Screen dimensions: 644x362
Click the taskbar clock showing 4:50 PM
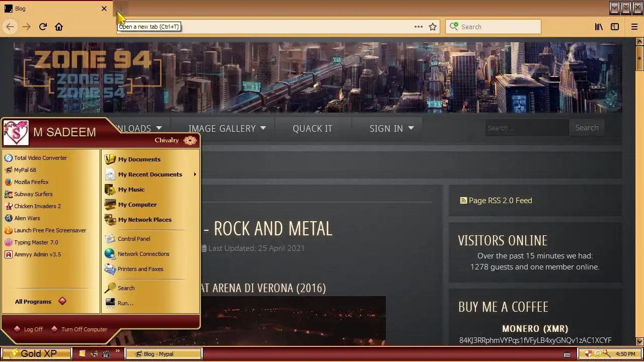tap(625, 354)
